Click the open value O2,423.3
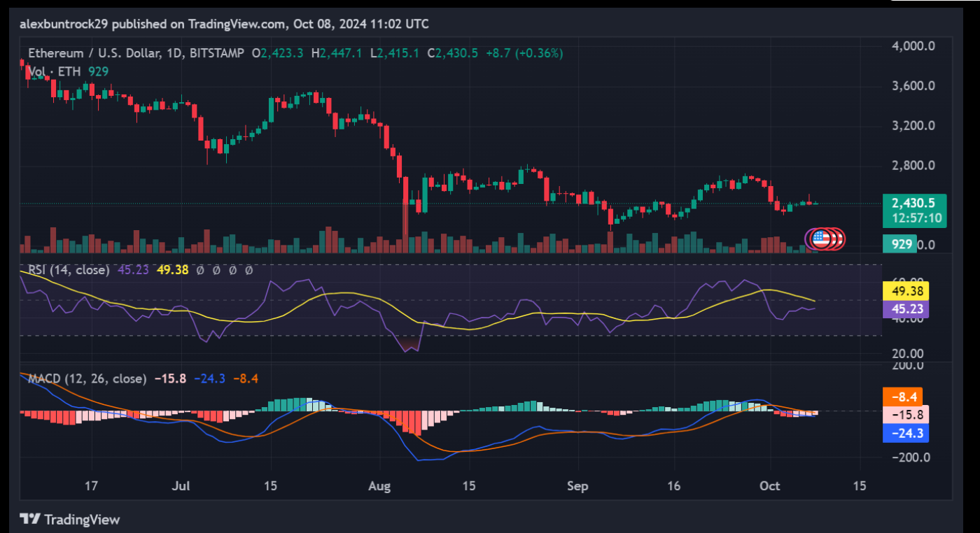 [277, 53]
